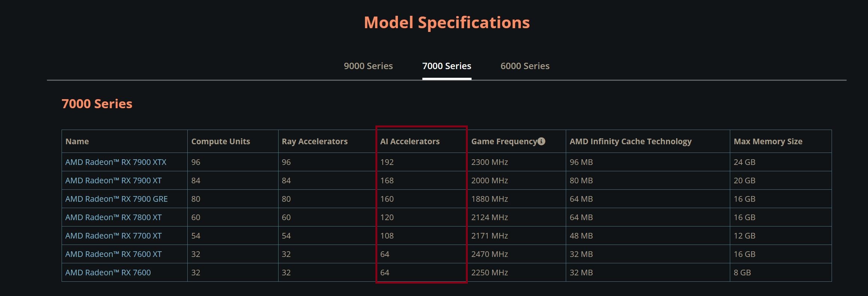Open AMD Radeon RX 7900 GRE link
The width and height of the screenshot is (868, 296).
pyautogui.click(x=116, y=199)
